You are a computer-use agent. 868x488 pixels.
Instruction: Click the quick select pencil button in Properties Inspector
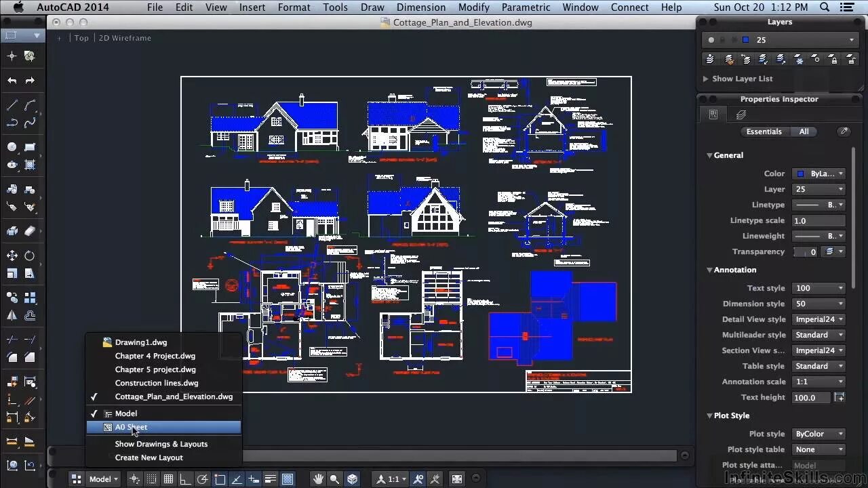coord(844,131)
